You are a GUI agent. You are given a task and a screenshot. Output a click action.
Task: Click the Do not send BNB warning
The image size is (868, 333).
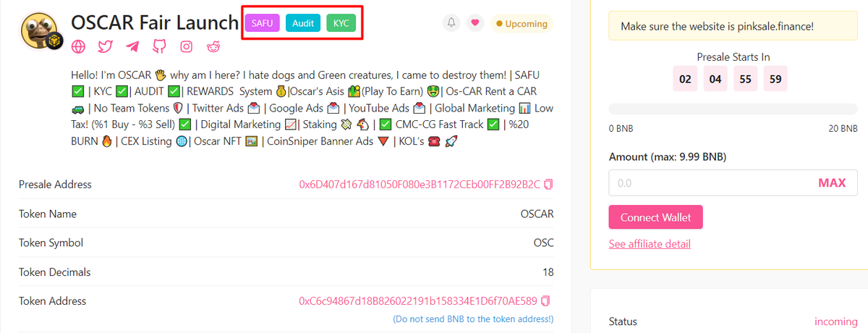click(473, 319)
